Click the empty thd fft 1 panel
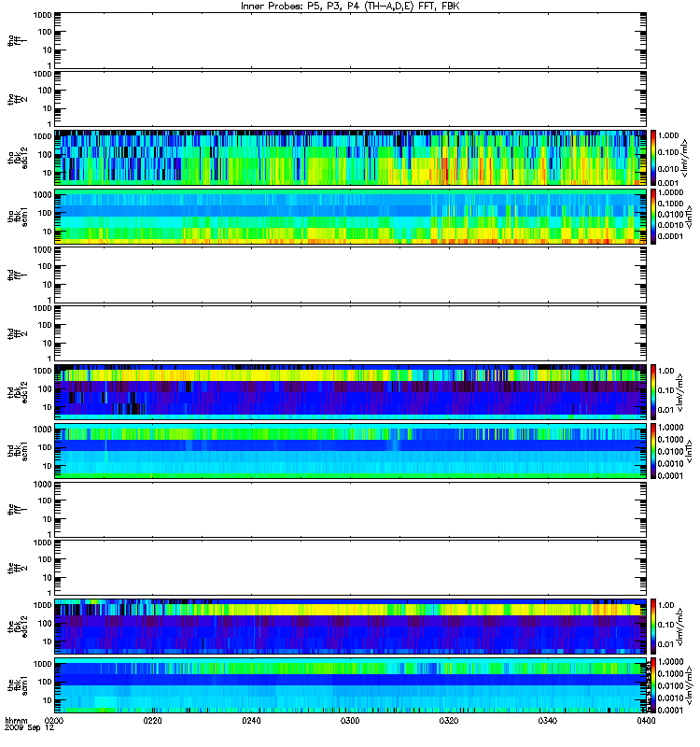 pyautogui.click(x=351, y=275)
